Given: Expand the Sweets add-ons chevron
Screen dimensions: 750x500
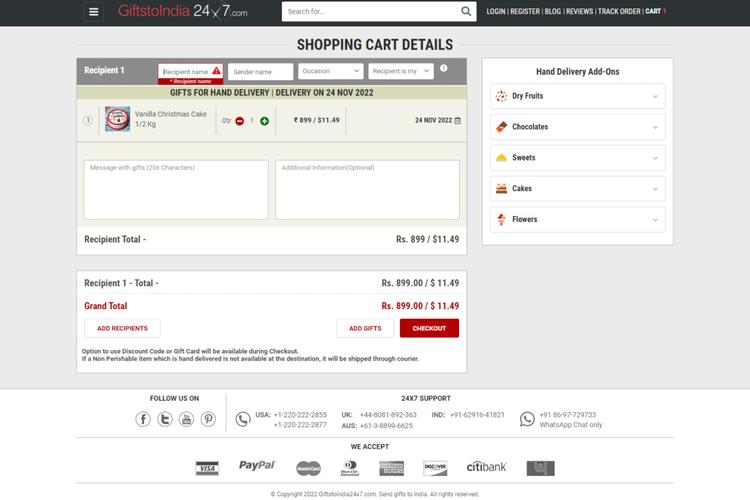Looking at the screenshot, I should coord(655,158).
